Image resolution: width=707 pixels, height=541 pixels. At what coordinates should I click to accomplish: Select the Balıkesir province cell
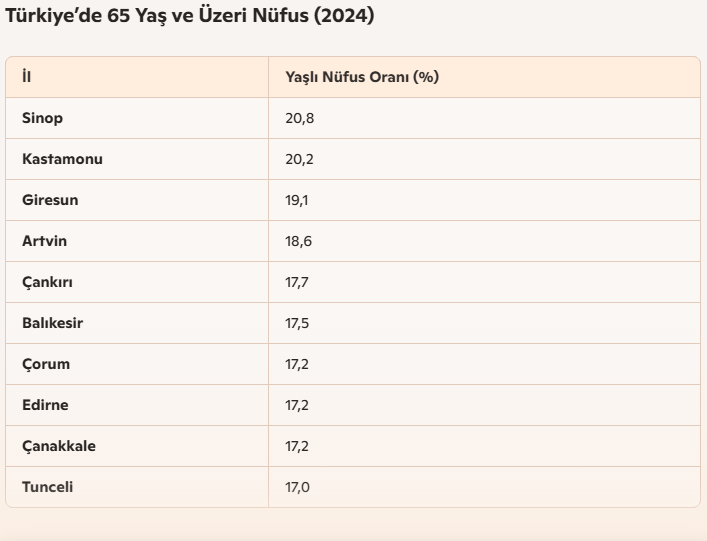53,323
